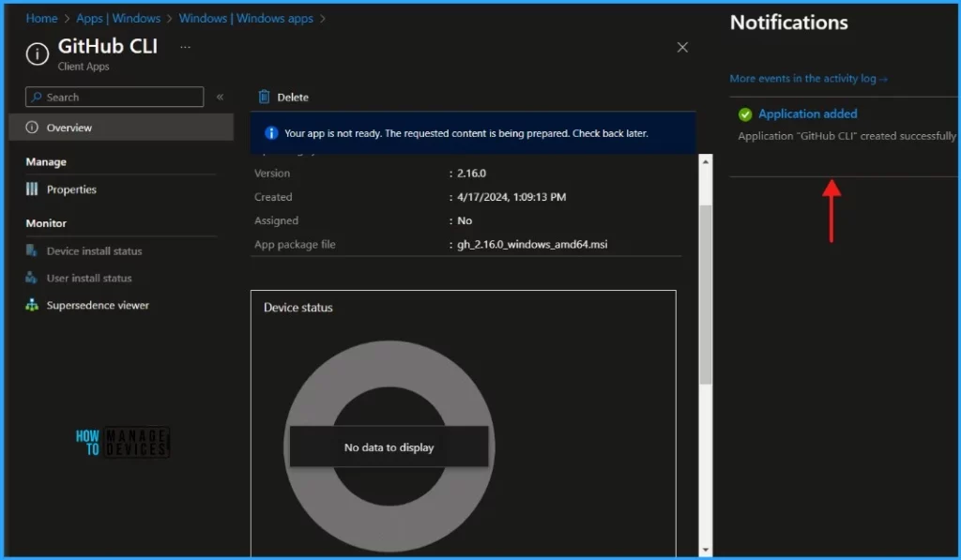Click the Overview info icon
Image resolution: width=961 pixels, height=560 pixels.
32,128
